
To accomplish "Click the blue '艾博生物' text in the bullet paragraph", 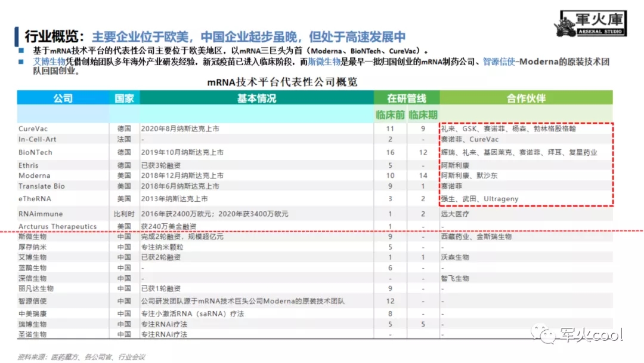I will click(49, 61).
